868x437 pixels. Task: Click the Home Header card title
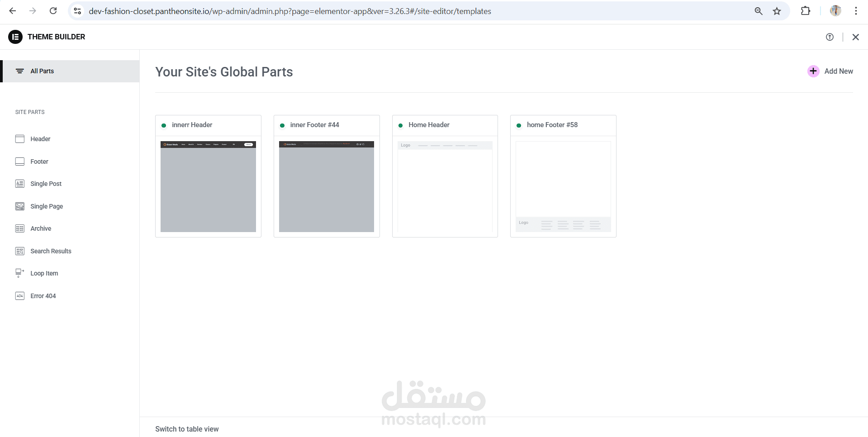pyautogui.click(x=429, y=125)
